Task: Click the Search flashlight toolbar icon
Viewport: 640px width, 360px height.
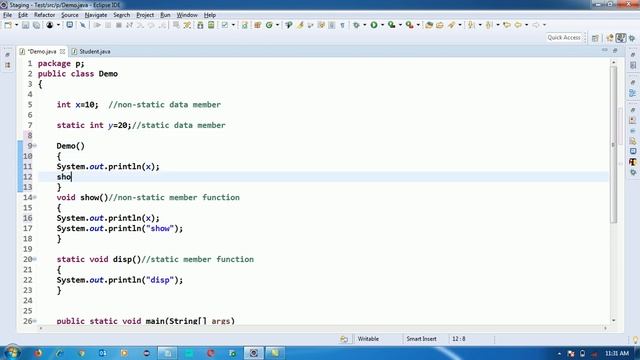Action: click(451, 25)
